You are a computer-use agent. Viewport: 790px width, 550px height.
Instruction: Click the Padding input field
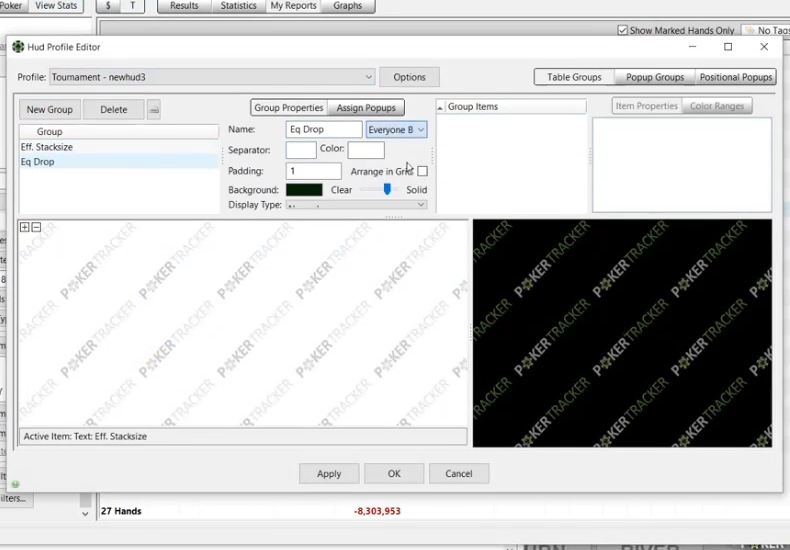313,171
